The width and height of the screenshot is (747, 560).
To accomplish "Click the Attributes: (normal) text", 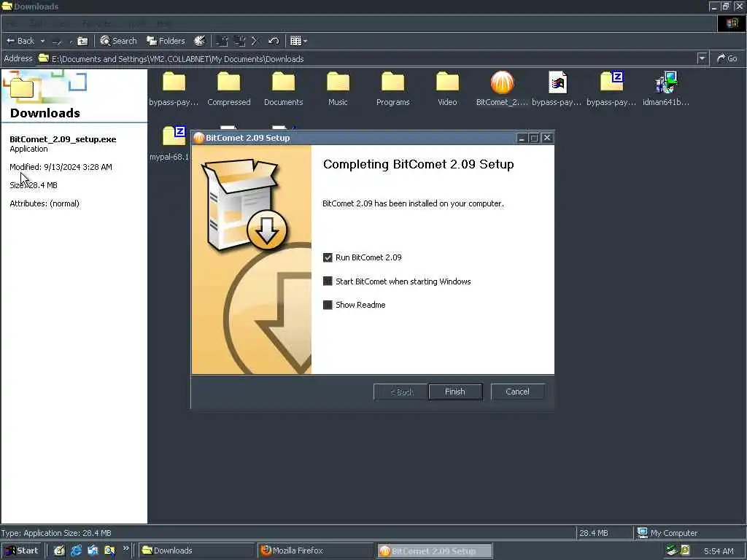I will 44,203.
